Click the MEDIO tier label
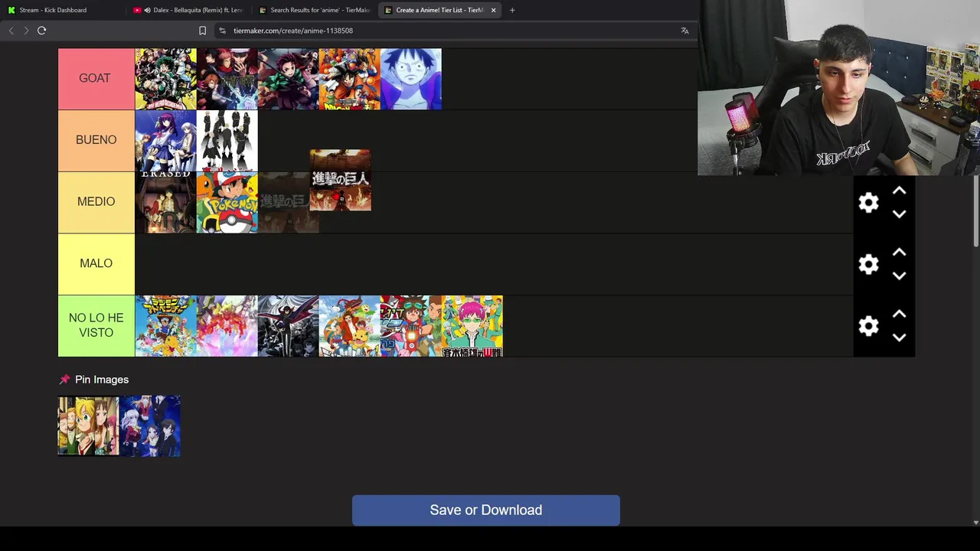This screenshot has height=551, width=980. [x=96, y=202]
